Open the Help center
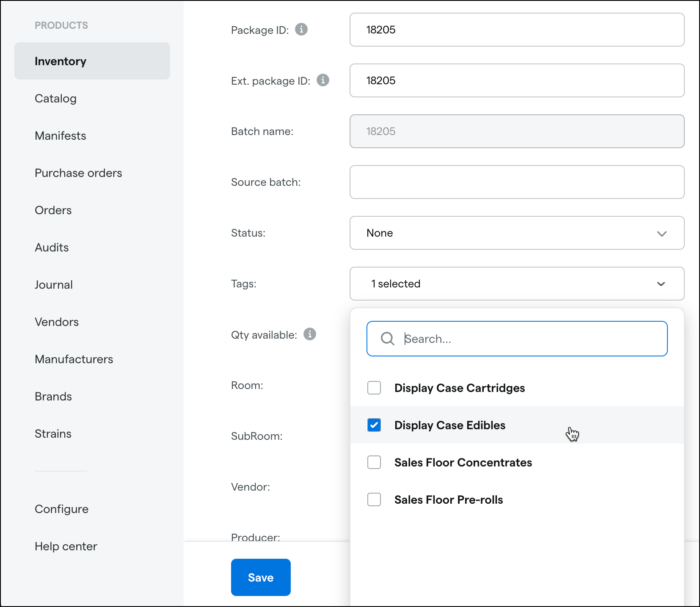 tap(66, 546)
